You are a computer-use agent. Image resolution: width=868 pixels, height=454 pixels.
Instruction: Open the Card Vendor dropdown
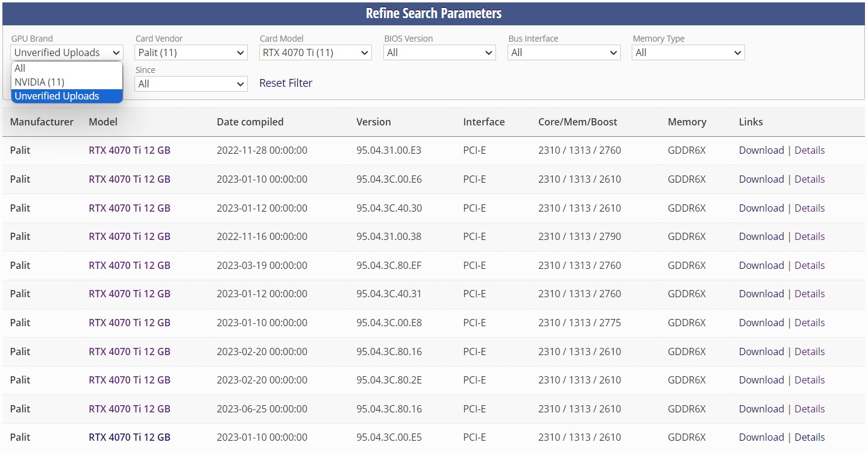point(191,52)
